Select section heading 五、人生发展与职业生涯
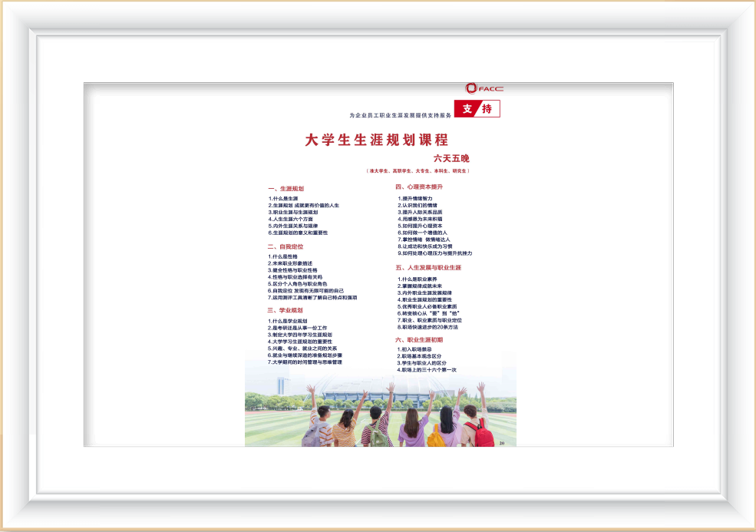The height and width of the screenshot is (532, 756). coord(428,268)
